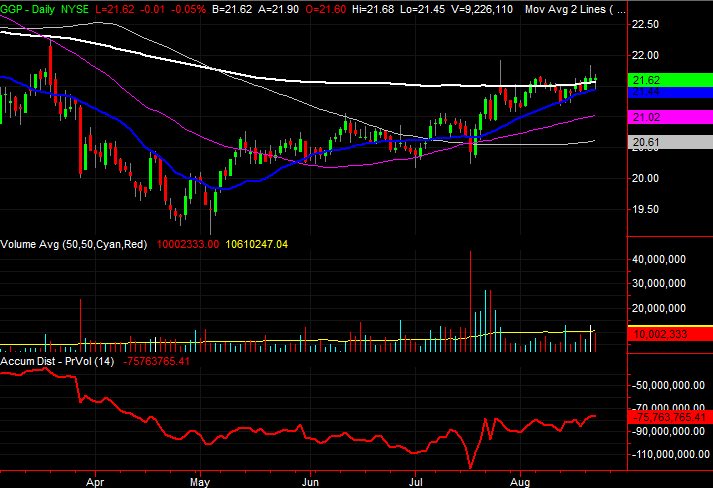713x488 pixels.
Task: Click the Jul date axis label
Action: (416, 482)
